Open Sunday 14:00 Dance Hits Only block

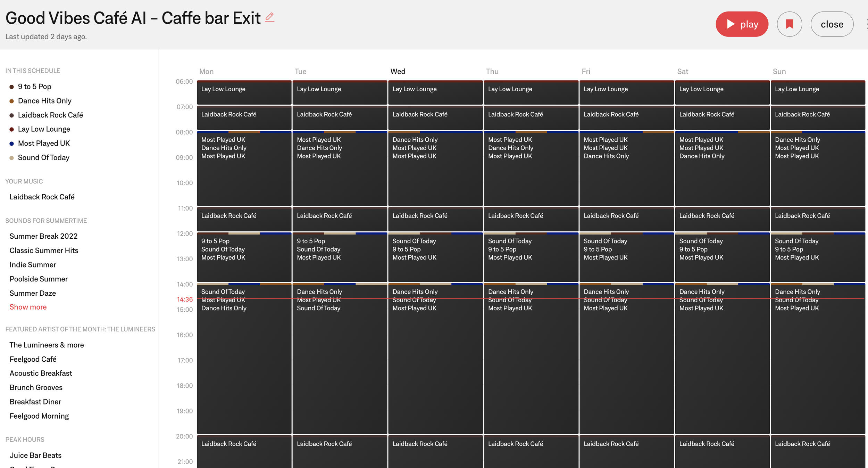pyautogui.click(x=818, y=359)
